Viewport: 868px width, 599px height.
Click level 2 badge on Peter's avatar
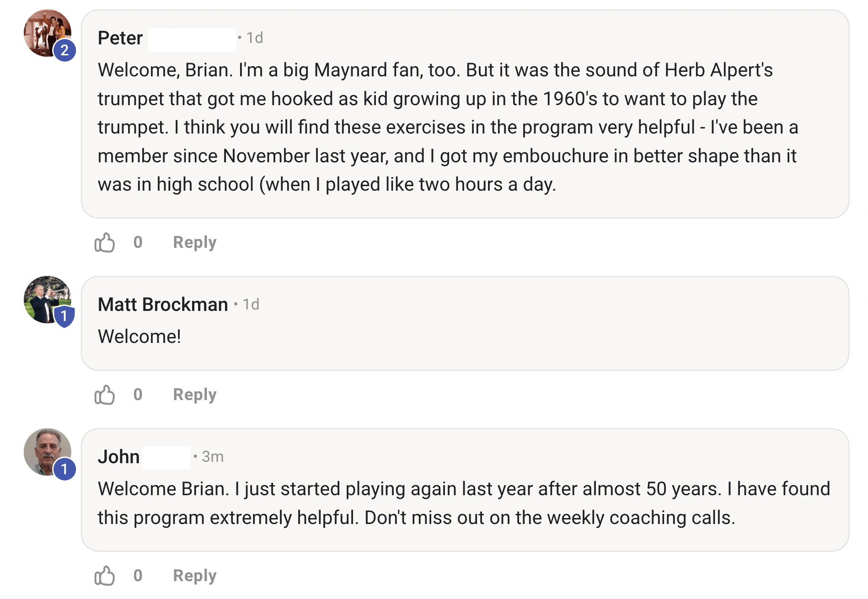click(64, 50)
